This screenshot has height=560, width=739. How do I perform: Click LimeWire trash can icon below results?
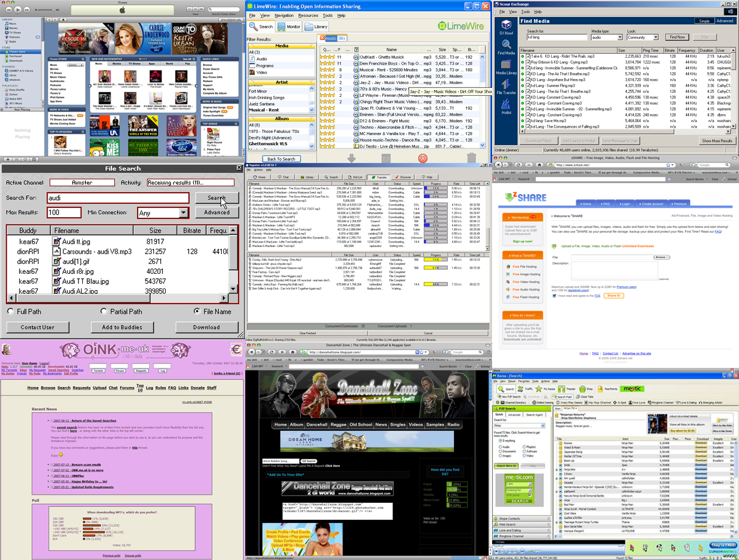(x=471, y=158)
